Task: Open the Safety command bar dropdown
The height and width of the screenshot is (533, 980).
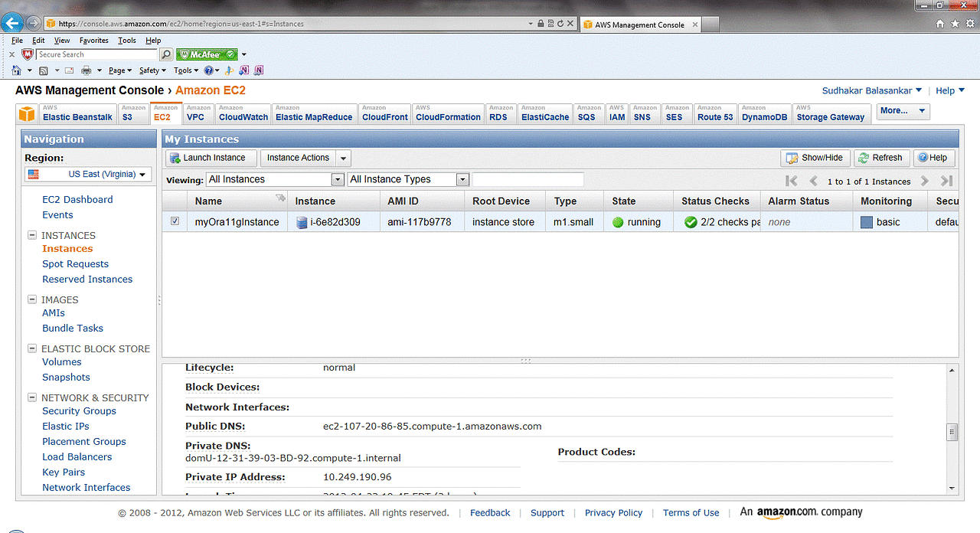Action: tap(152, 70)
